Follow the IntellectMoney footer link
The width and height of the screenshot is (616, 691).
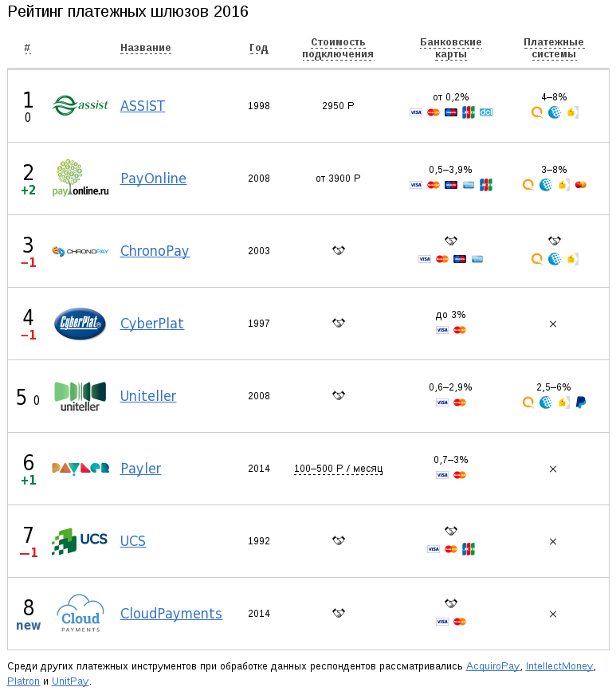click(559, 666)
